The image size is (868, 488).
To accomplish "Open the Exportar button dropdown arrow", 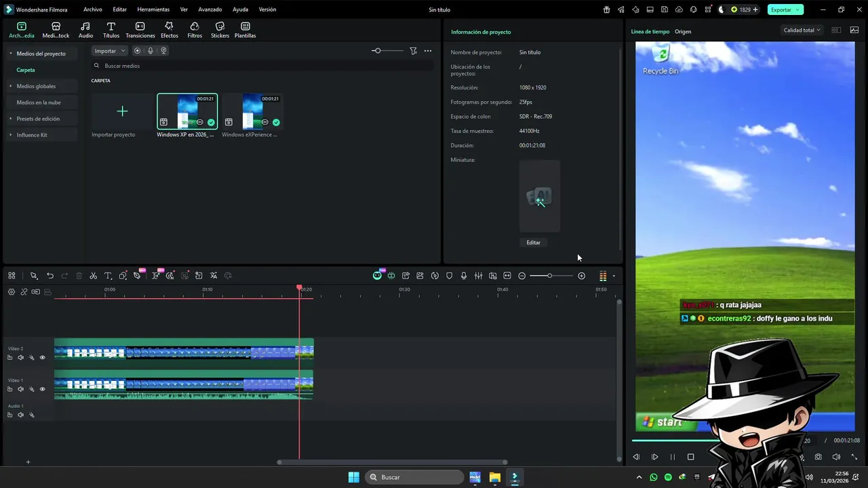I will tap(798, 9).
